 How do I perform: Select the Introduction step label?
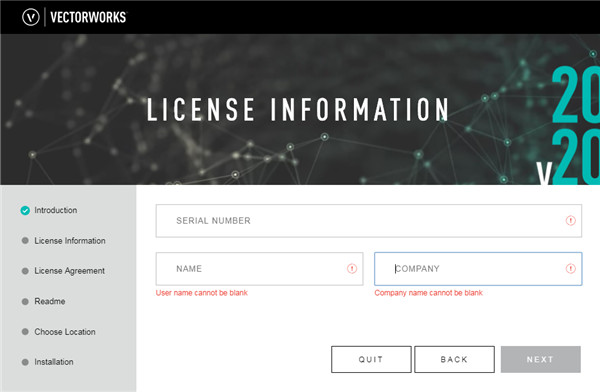click(x=55, y=210)
